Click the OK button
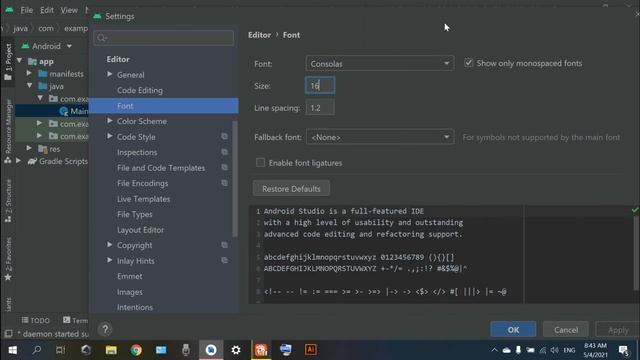 click(x=513, y=329)
